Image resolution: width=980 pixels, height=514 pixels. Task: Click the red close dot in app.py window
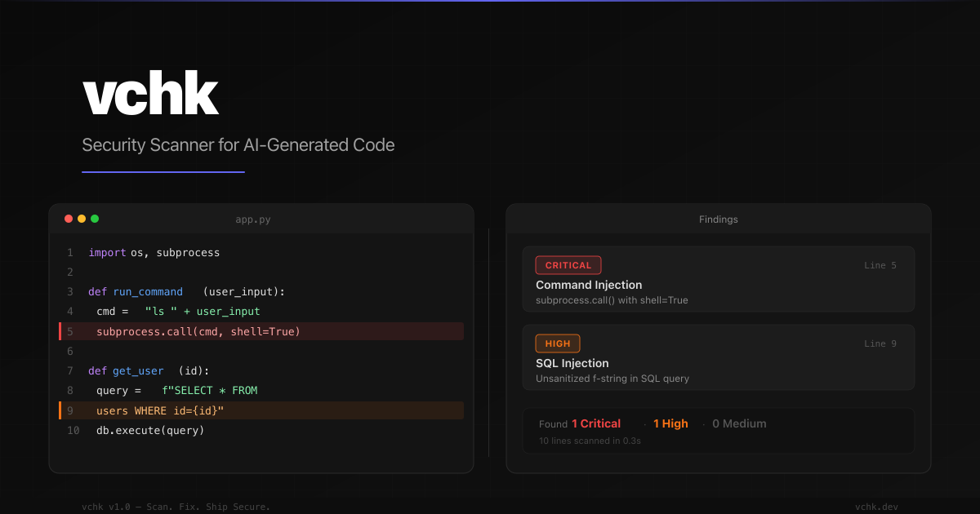(69, 219)
